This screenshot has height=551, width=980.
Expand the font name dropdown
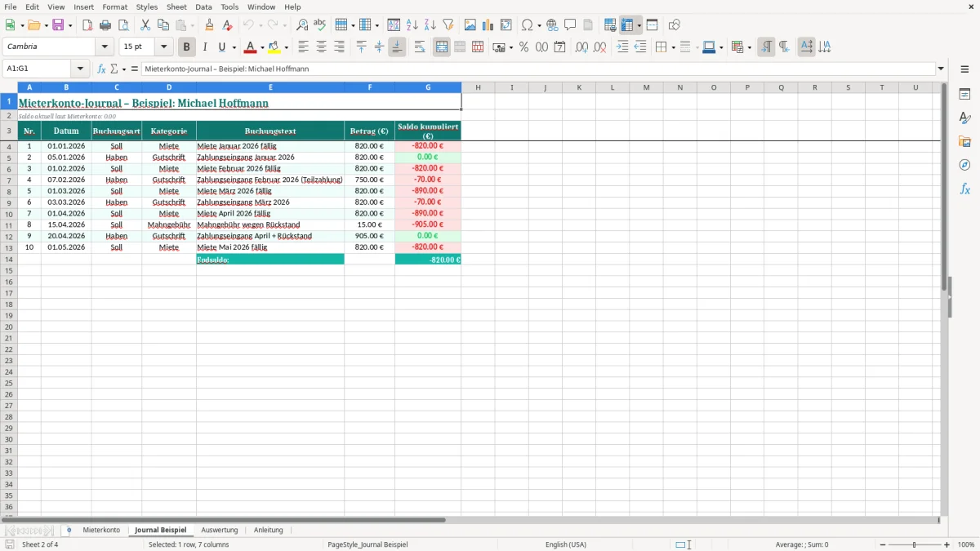(x=105, y=47)
